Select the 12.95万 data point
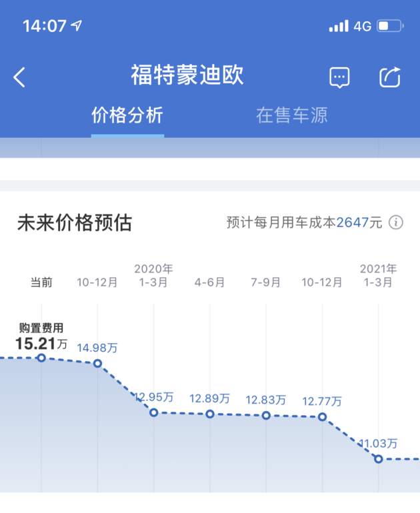This screenshot has width=420, height=513. click(154, 412)
